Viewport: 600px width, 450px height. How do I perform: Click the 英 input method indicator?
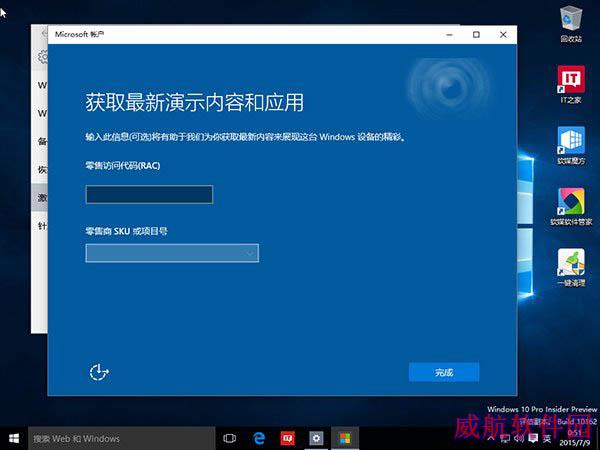[x=547, y=439]
